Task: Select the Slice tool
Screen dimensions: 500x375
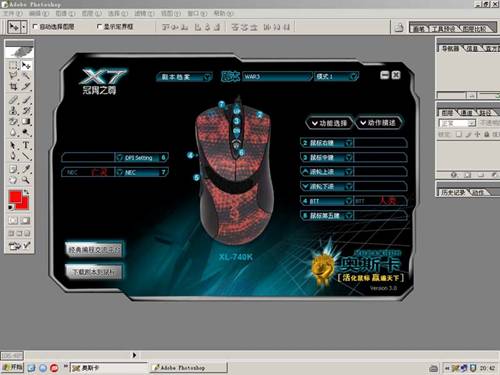Action: pyautogui.click(x=26, y=87)
